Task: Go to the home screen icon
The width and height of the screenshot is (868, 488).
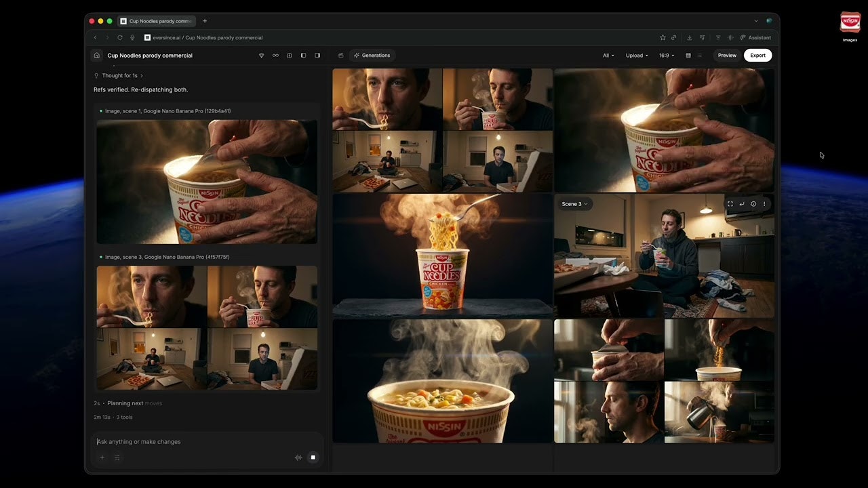Action: pyautogui.click(x=97, y=56)
